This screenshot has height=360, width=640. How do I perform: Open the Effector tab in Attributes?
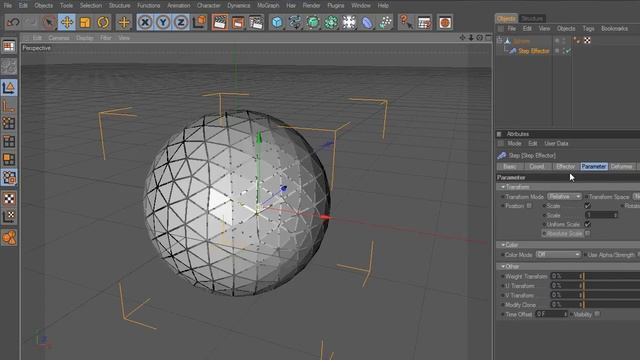565,167
